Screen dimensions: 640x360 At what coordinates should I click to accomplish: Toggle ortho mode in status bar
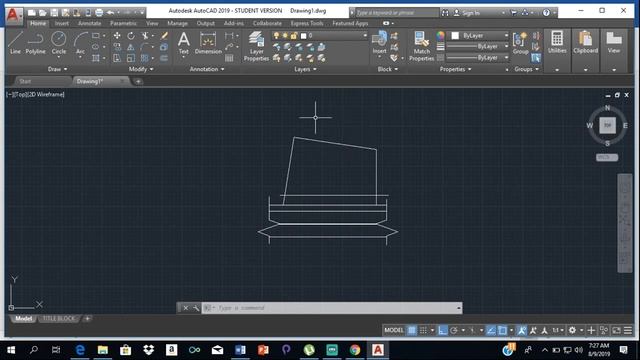442,330
